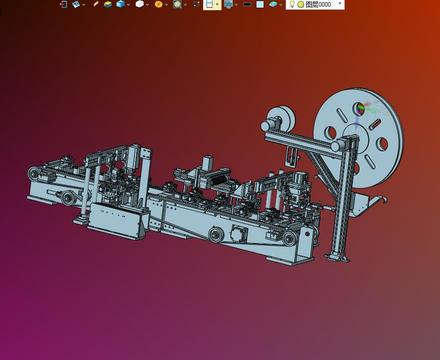Click the exit arrow icon at toolbar start
Screen dimensions: 440x360
63,4
